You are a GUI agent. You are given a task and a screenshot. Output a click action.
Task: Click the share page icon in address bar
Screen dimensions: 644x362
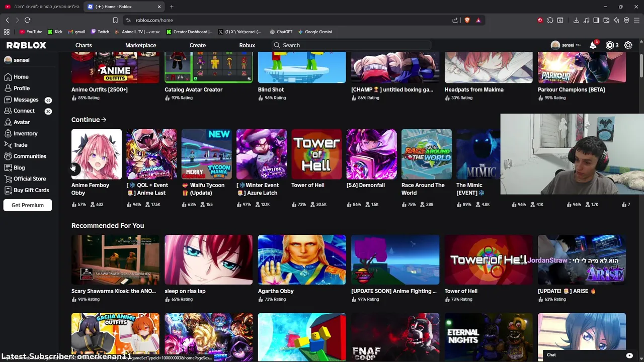[x=455, y=20]
